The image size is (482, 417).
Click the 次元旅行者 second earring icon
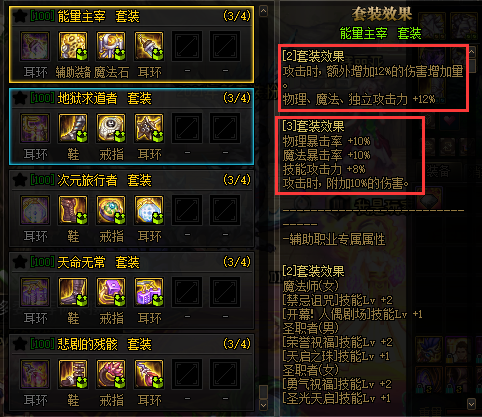click(149, 210)
